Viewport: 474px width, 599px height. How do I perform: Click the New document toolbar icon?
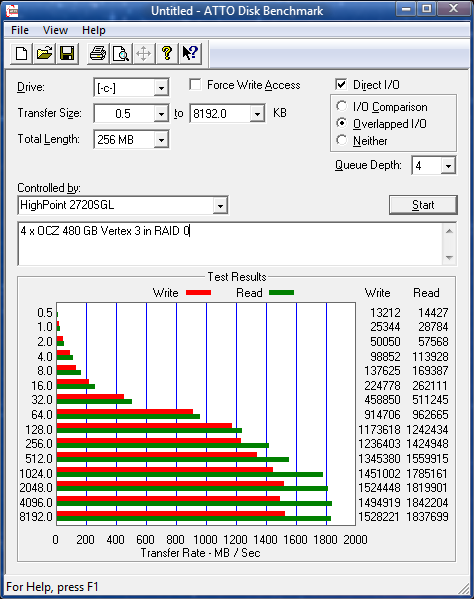[21, 53]
